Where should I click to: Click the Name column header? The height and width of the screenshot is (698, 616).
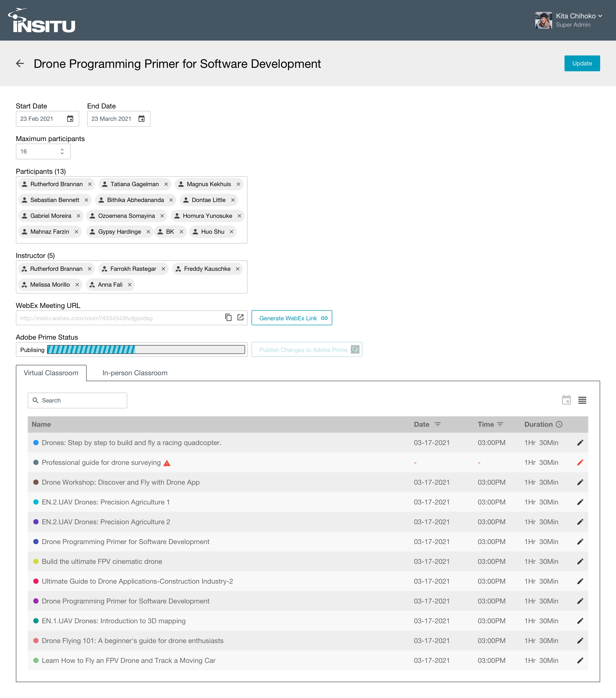click(41, 424)
